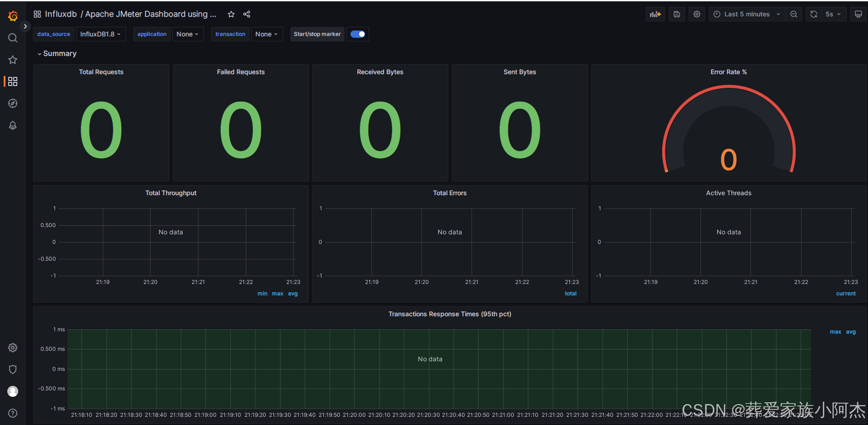This screenshot has height=425, width=868.
Task: Open transaction None dropdown
Action: click(267, 34)
